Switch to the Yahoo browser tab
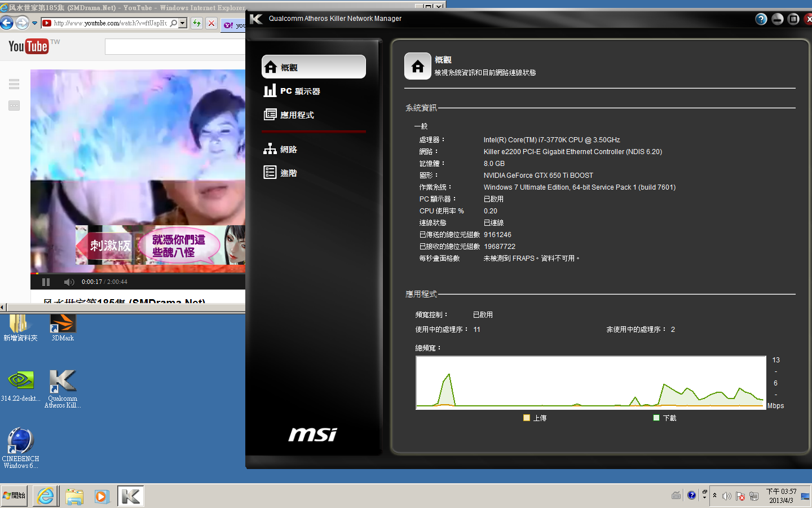812x508 pixels. point(233,25)
